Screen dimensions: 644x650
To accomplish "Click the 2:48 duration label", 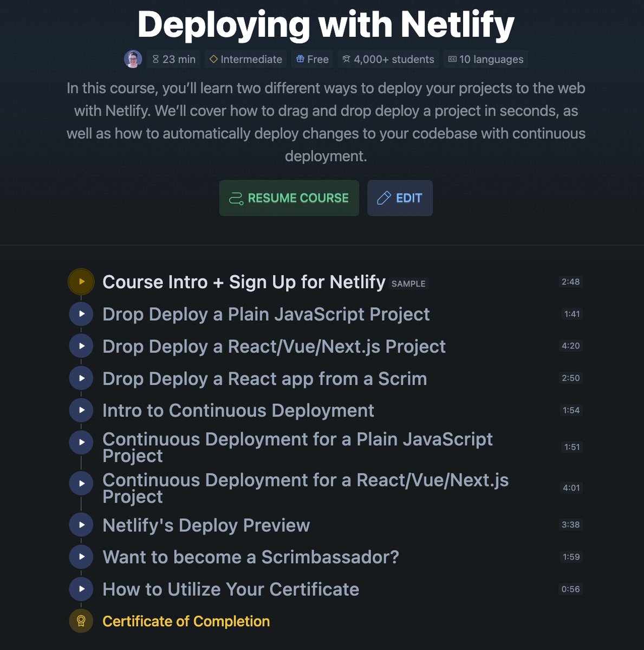I will (571, 282).
